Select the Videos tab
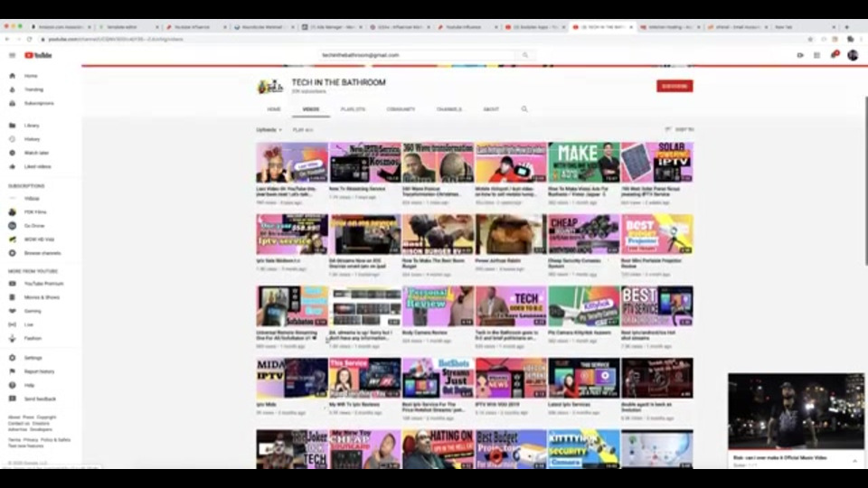 click(311, 109)
